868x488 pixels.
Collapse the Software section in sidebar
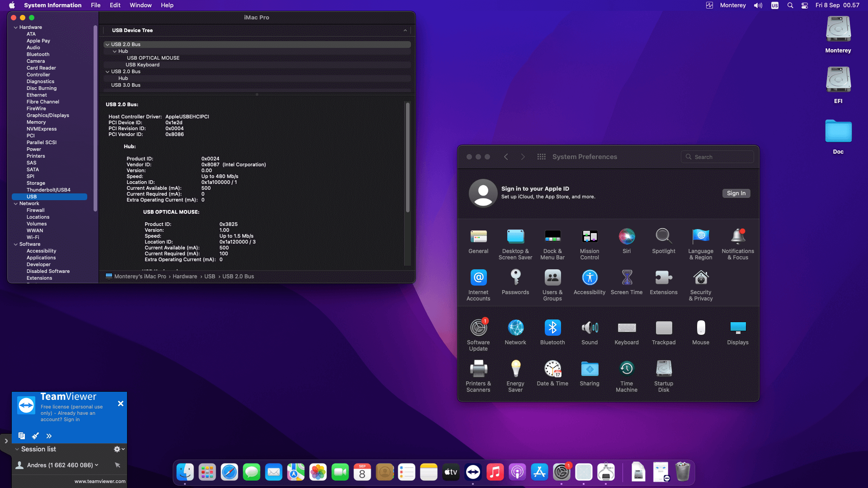coord(16,244)
